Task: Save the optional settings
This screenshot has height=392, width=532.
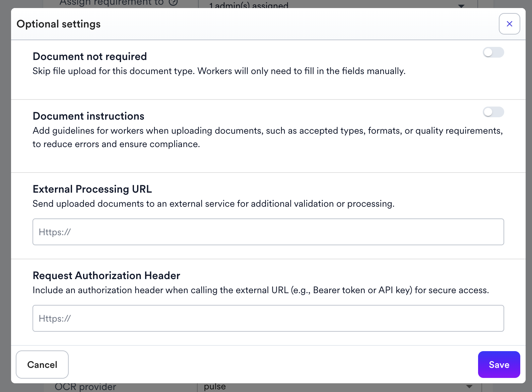Action: 499,365
